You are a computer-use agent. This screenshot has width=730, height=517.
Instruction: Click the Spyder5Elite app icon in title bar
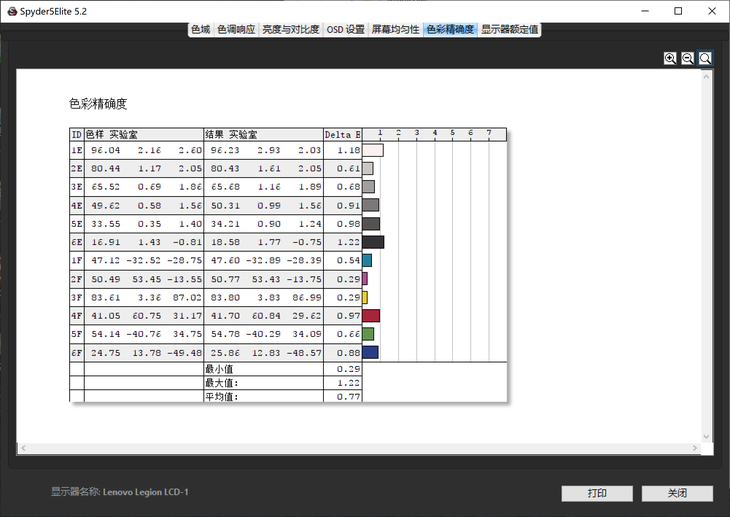tap(12, 11)
